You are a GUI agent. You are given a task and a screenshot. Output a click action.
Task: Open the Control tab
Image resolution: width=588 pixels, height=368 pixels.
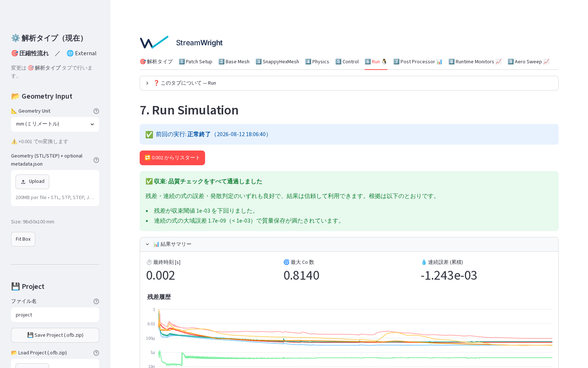click(347, 62)
